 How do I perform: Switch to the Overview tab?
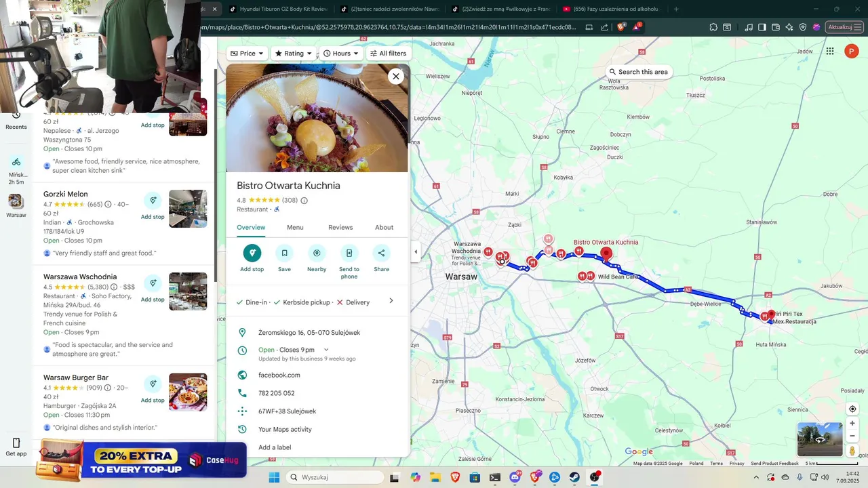(x=251, y=228)
